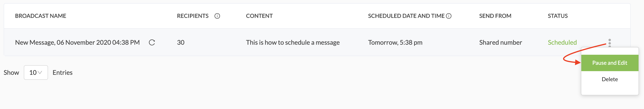644x109 pixels.
Task: Select Pause and Edit from menu
Action: (x=609, y=63)
